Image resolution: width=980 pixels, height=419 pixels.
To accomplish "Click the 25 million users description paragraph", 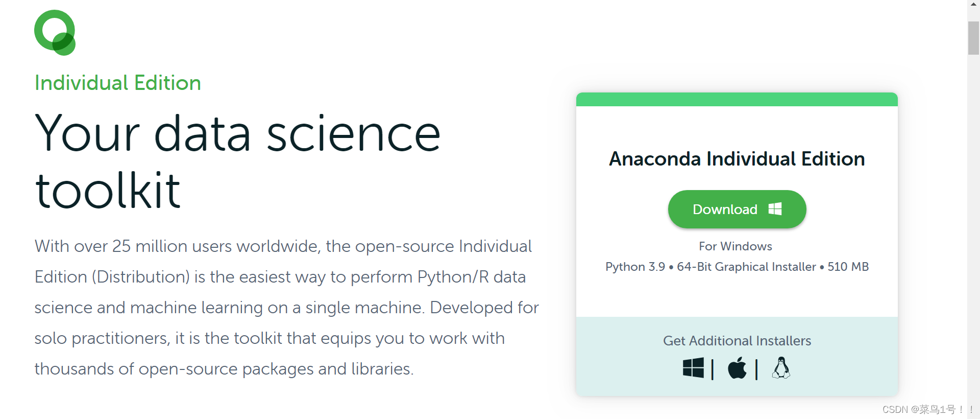I will click(286, 307).
